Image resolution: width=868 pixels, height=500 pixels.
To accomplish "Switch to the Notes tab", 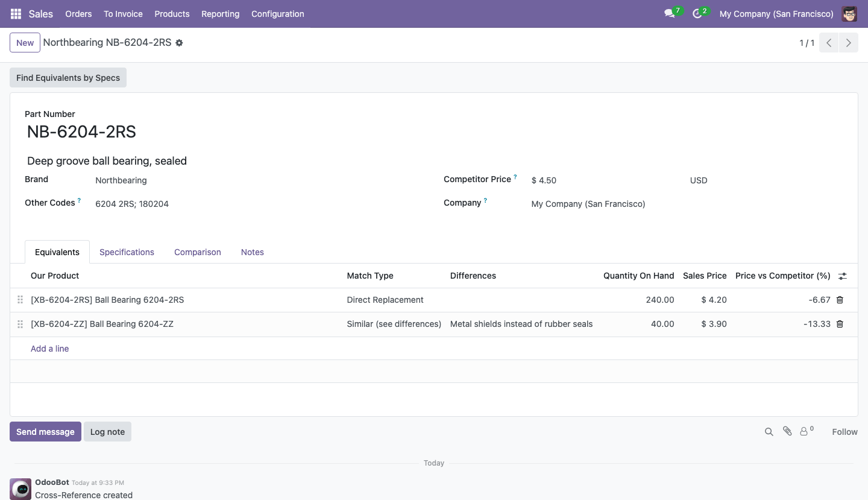I will coord(253,252).
